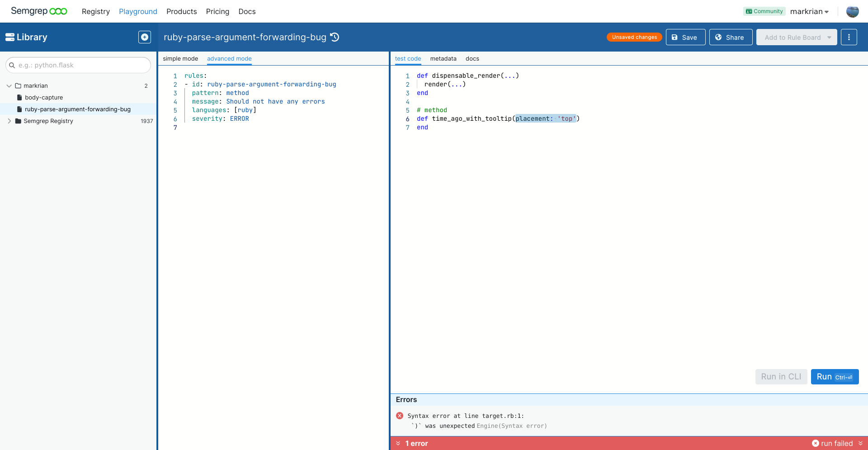The height and width of the screenshot is (450, 868).
Task: Share the rule
Action: [731, 37]
